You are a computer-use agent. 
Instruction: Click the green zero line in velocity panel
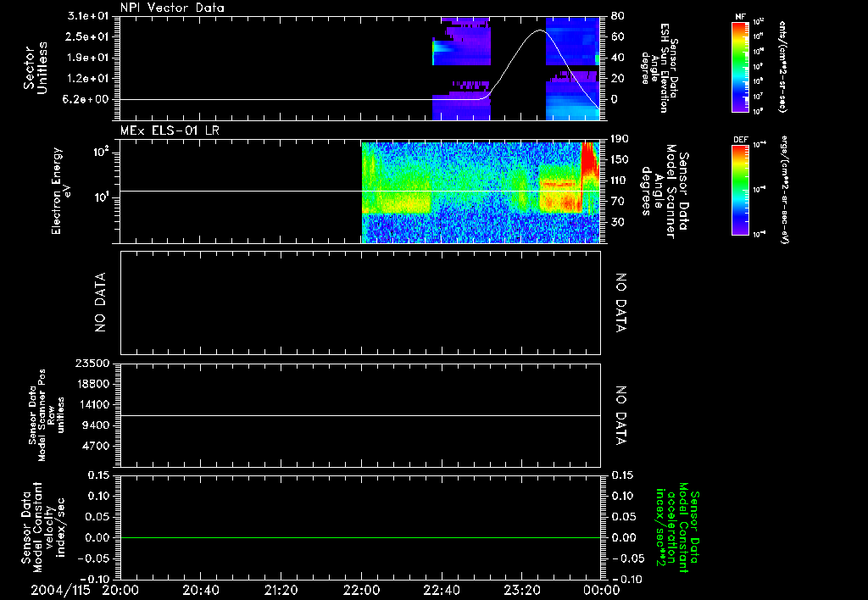360,537
